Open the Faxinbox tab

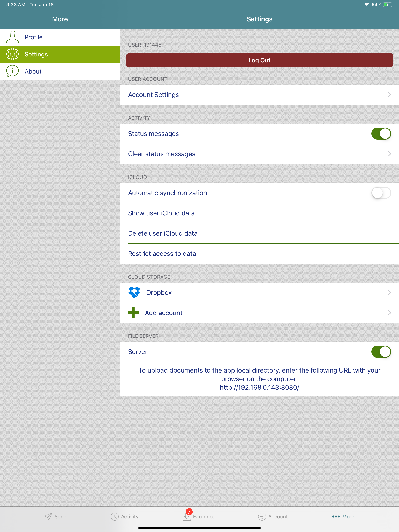[198, 516]
